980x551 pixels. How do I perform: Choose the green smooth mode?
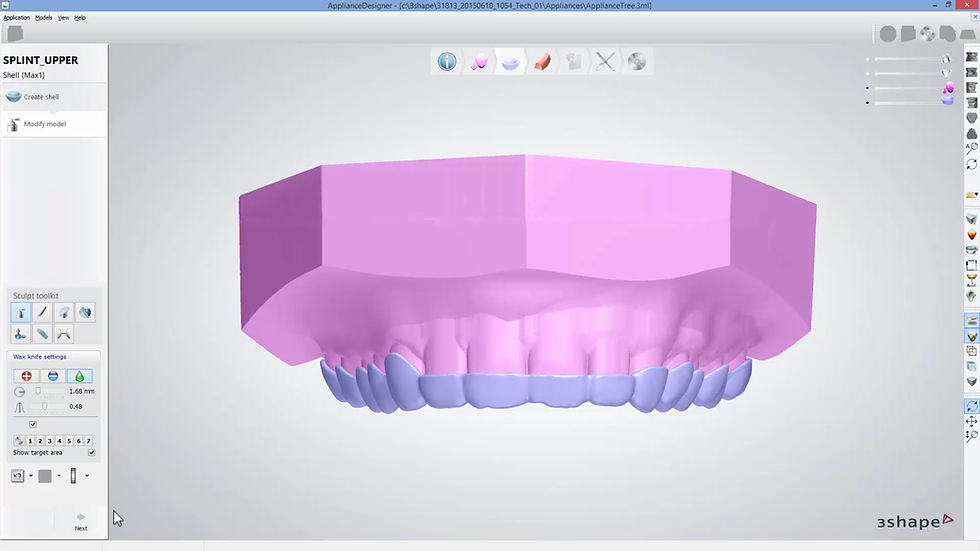pos(79,376)
